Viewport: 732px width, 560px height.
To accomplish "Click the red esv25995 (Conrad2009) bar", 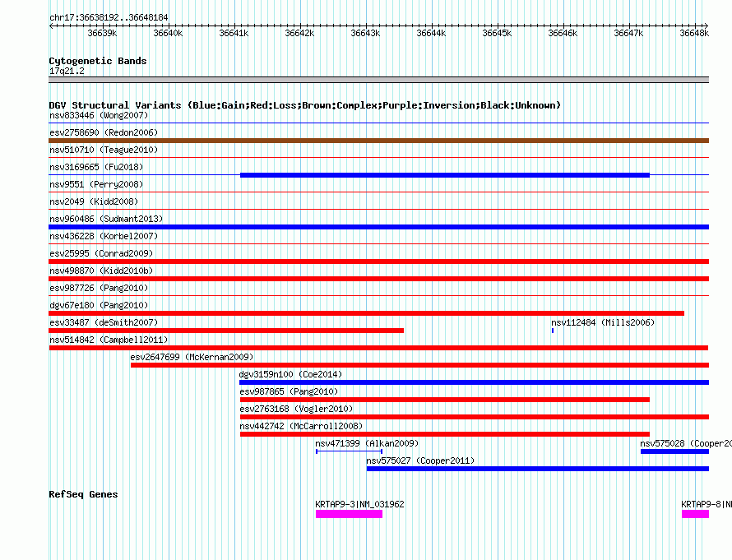I will click(x=378, y=261).
